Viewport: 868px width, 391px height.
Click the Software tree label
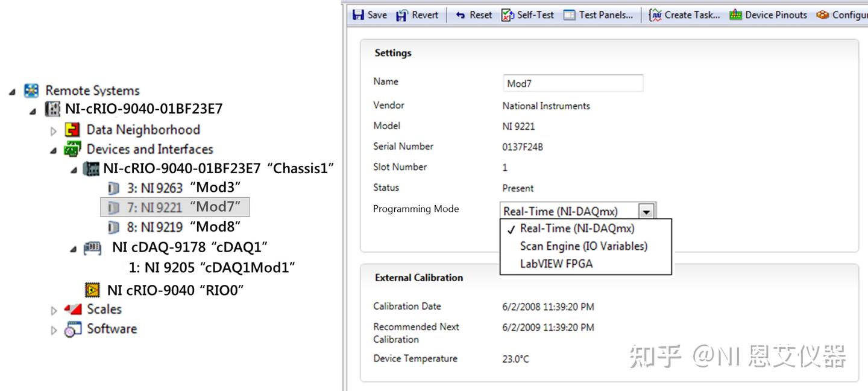tap(112, 329)
